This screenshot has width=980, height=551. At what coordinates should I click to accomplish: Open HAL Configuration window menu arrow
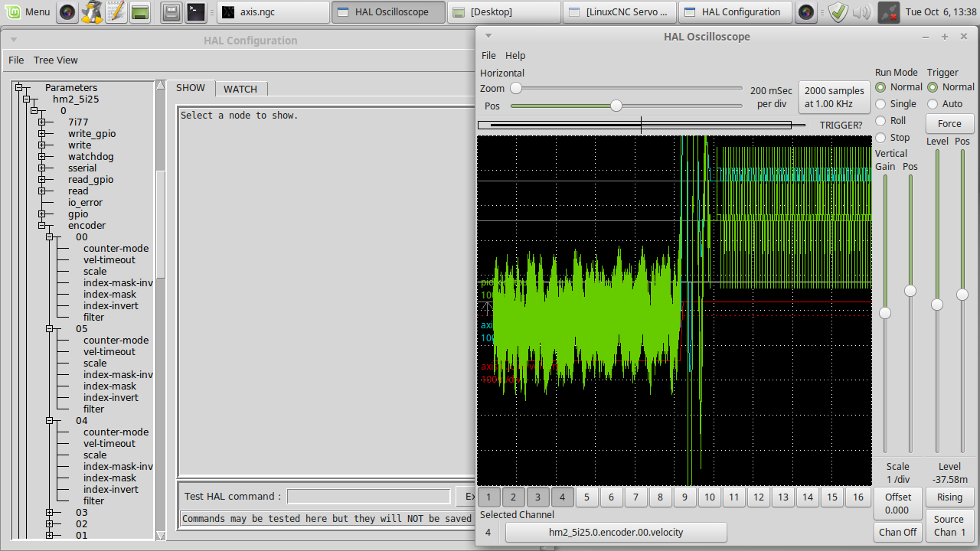[x=14, y=40]
